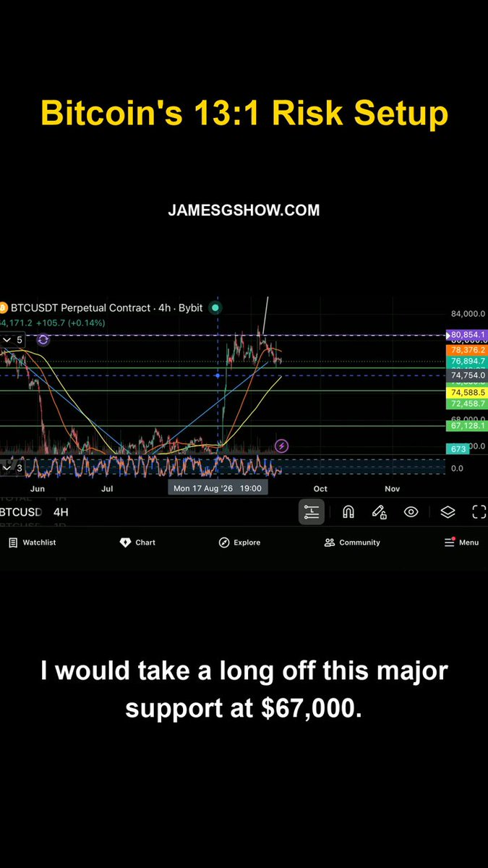Click the Mon 17 Aug '26 19:00 date label
Screen dimensions: 488x868
pos(218,489)
